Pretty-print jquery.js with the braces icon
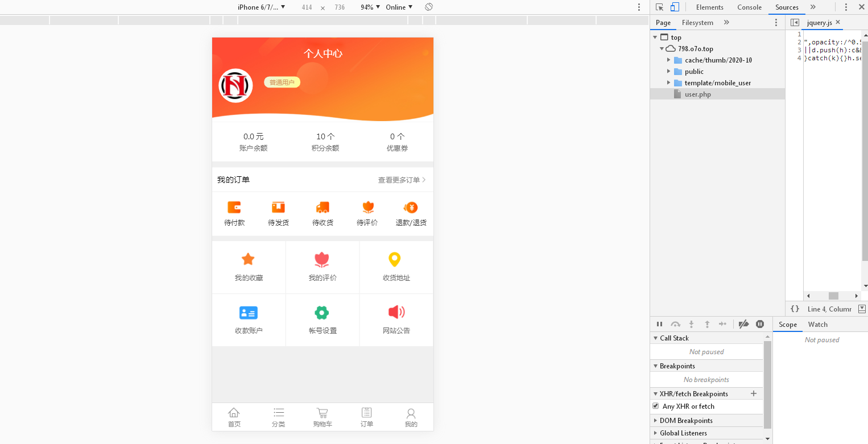This screenshot has width=868, height=444. pyautogui.click(x=795, y=309)
